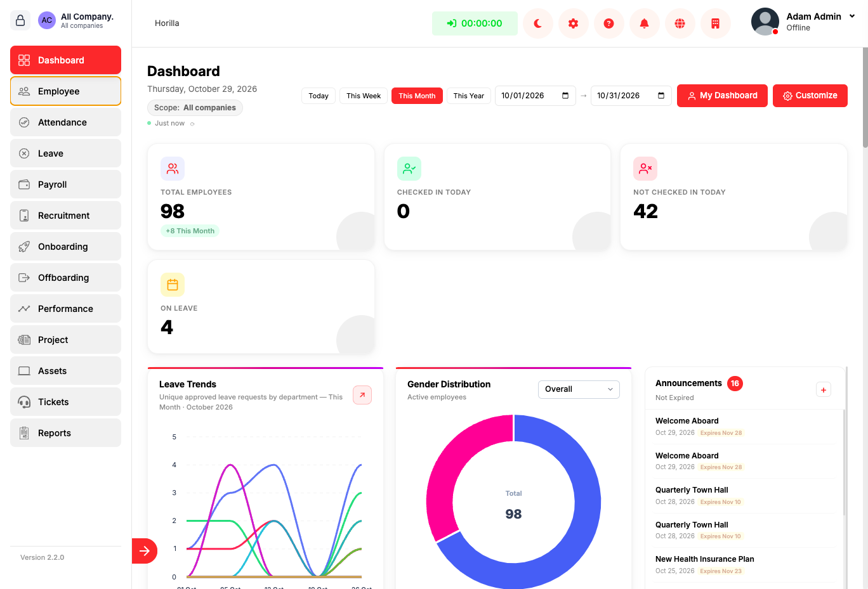The image size is (868, 589).
Task: Open calendar picker on end date 10/31/2026
Action: 661,96
